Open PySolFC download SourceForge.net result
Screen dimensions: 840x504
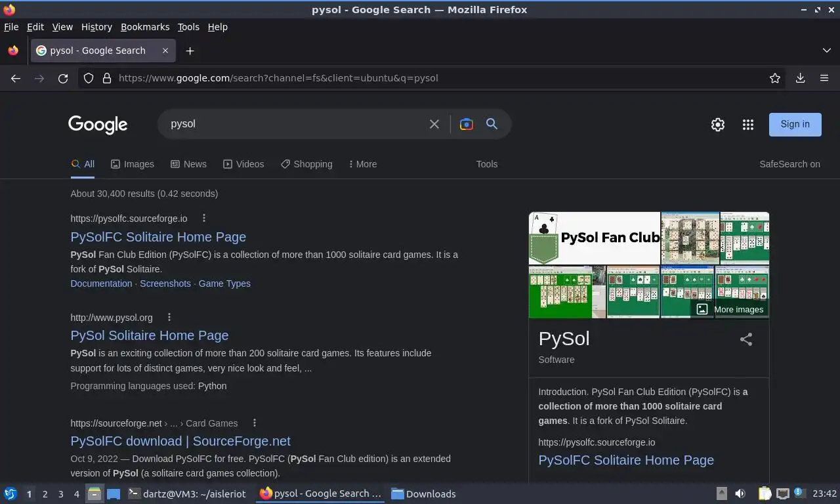[x=180, y=441]
